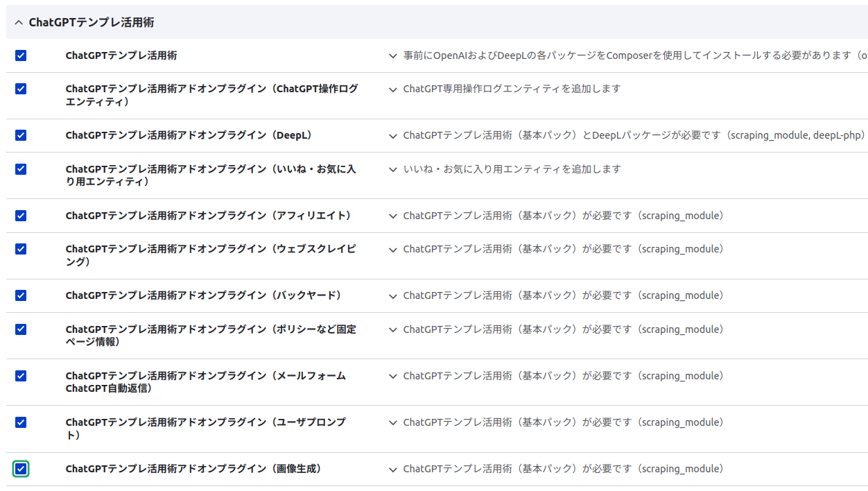
Task: Expand the 画像生成 addon description chevron
Action: point(392,469)
